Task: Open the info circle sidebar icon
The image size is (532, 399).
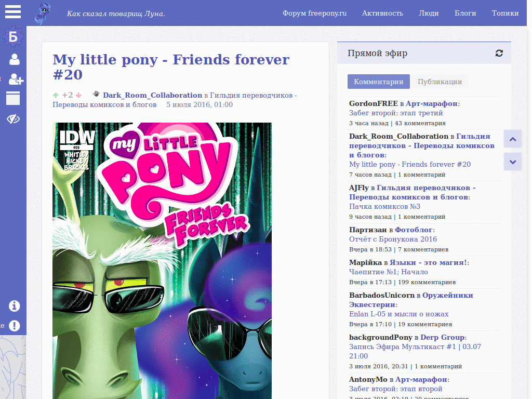Action: (x=14, y=305)
